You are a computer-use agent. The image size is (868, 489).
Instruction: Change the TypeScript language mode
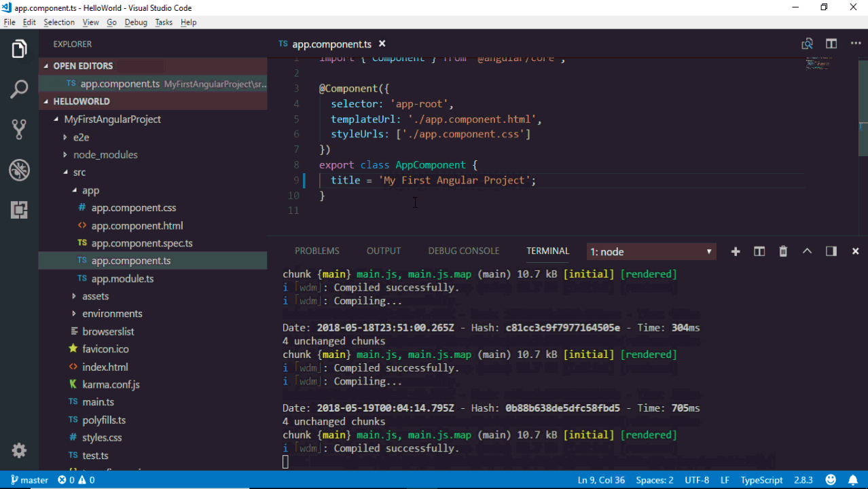[x=761, y=480]
